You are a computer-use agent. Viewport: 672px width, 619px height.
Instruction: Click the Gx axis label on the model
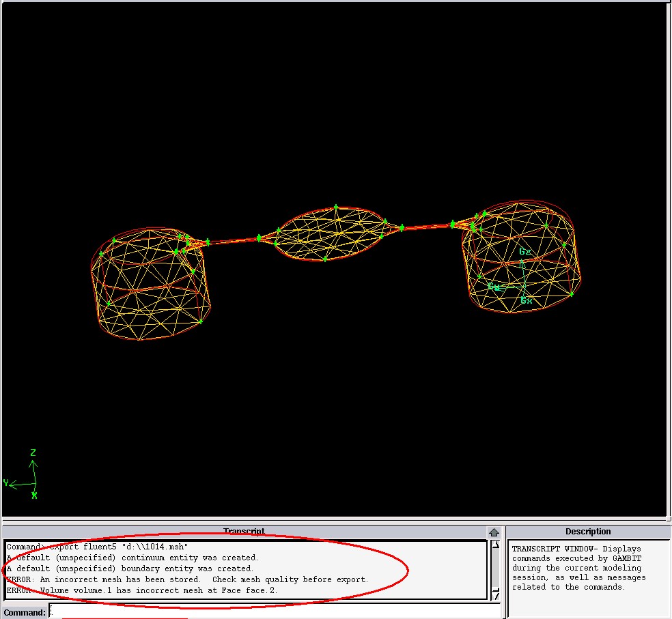(x=527, y=300)
